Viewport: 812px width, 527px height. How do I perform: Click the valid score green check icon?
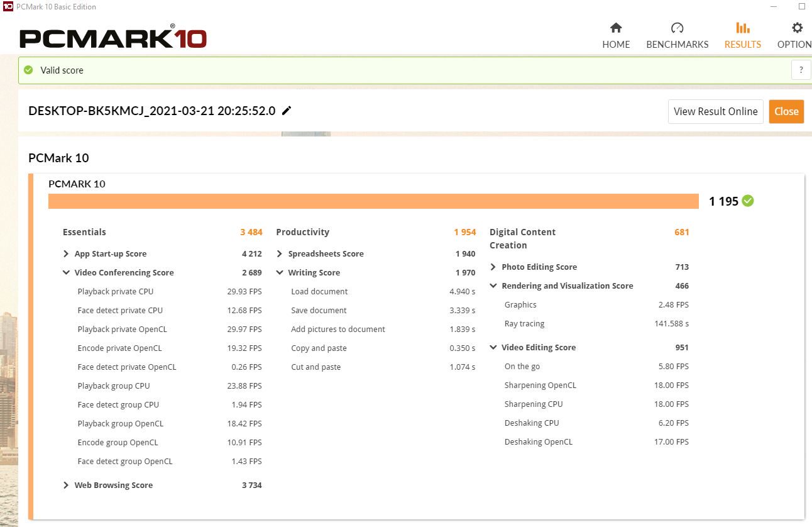[x=28, y=70]
